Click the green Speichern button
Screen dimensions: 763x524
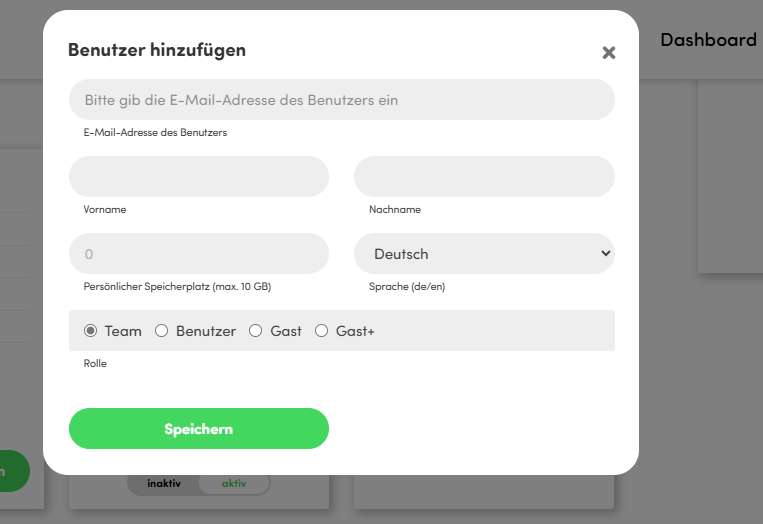199,429
